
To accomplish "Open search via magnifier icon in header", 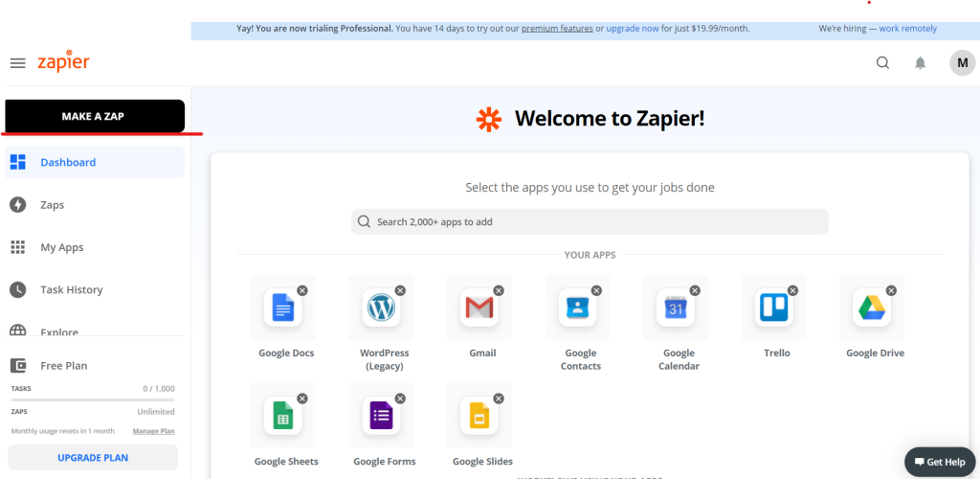I will [882, 62].
